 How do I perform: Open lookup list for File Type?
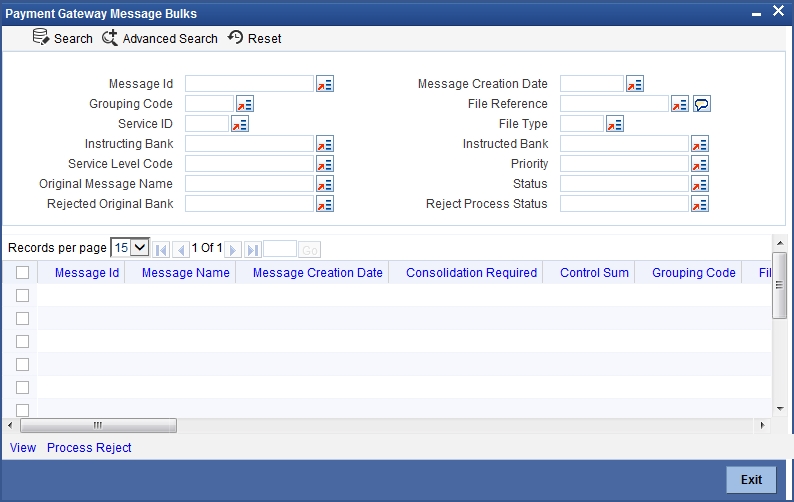615,124
